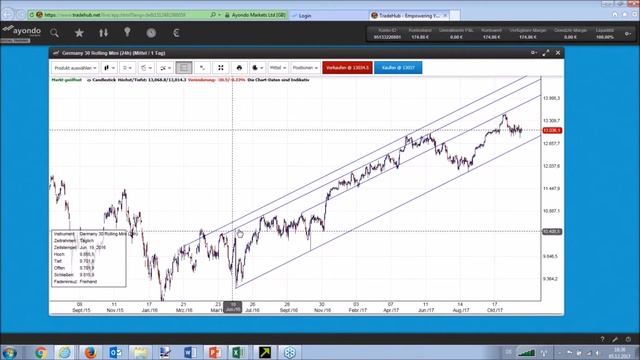Open Outlook from taskbar
Screen dimensions: 640x360
(x=115, y=352)
